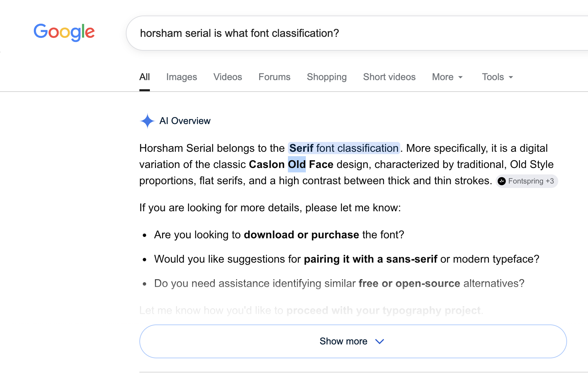Select the All results tab
588x386 pixels.
(x=144, y=77)
